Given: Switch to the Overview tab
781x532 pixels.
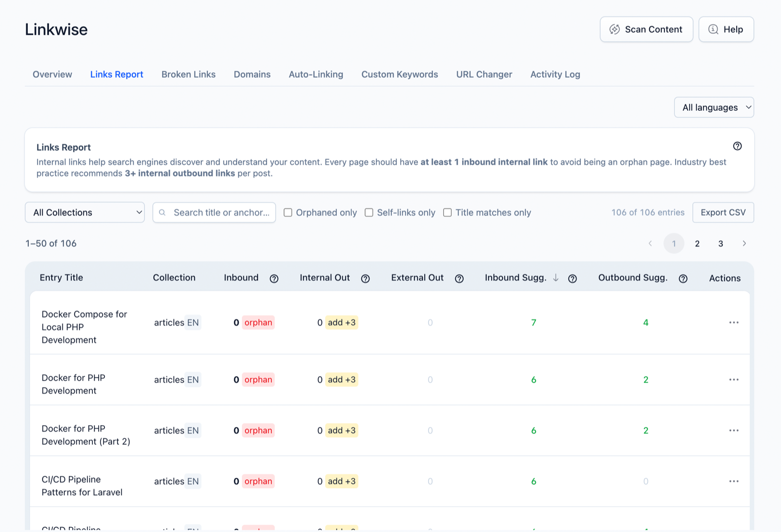Looking at the screenshot, I should pyautogui.click(x=52, y=74).
